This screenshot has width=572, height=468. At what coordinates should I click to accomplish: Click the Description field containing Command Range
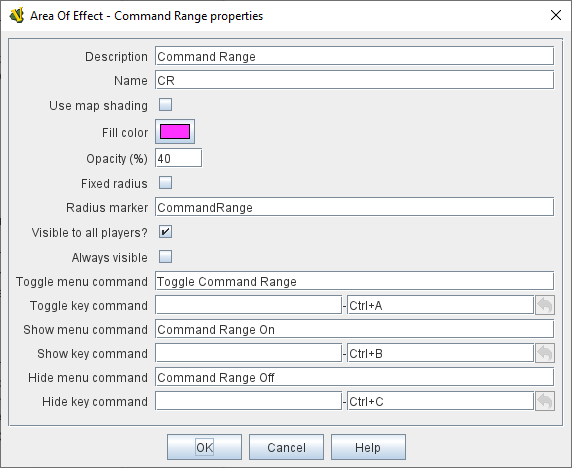[355, 56]
